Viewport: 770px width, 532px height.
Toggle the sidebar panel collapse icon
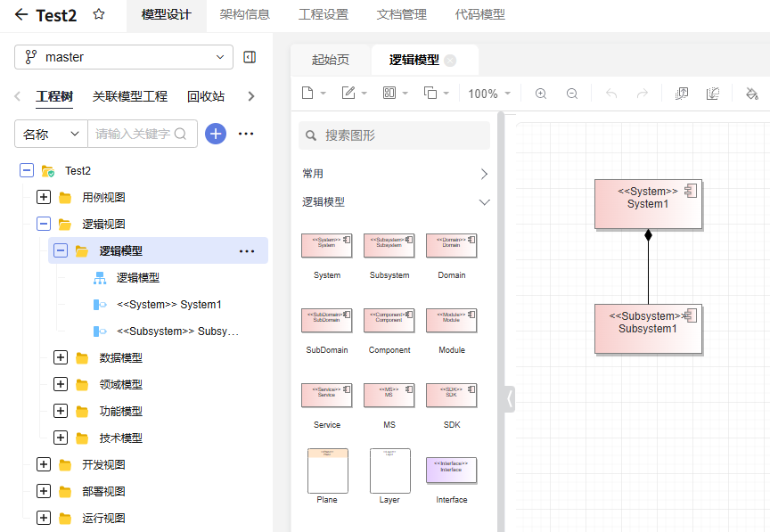click(x=250, y=57)
